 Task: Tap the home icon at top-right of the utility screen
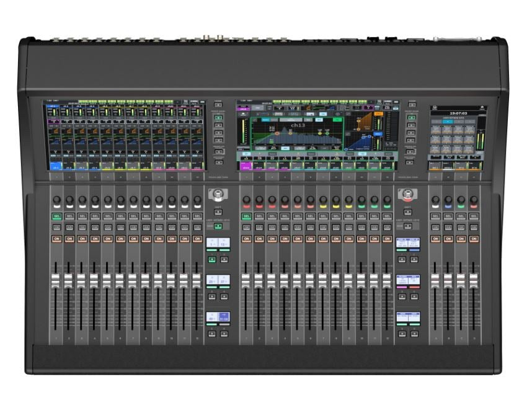(x=482, y=108)
